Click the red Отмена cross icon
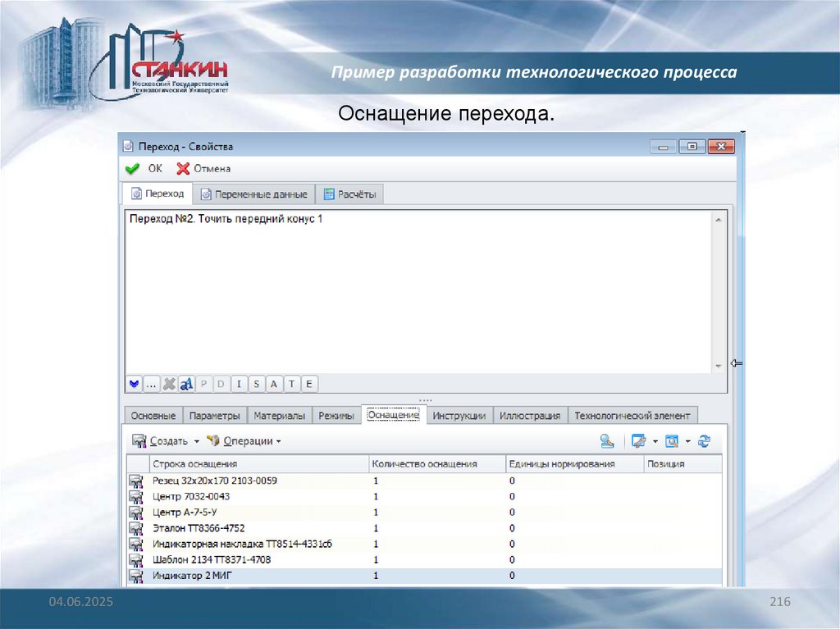This screenshot has width=840, height=629. (183, 169)
